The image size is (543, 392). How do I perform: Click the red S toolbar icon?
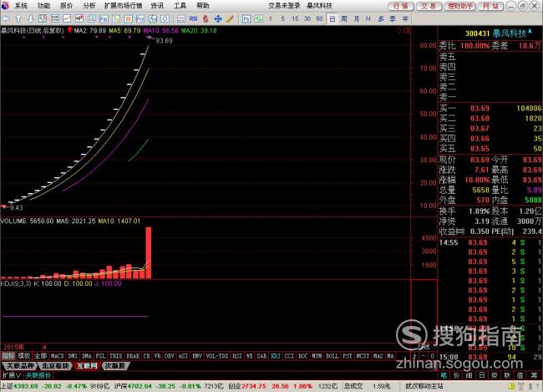point(206,18)
